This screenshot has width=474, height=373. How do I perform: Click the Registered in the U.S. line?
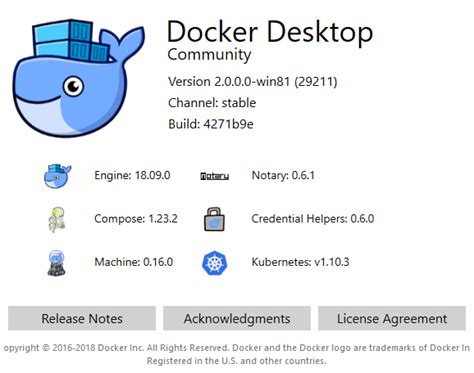[x=236, y=361]
